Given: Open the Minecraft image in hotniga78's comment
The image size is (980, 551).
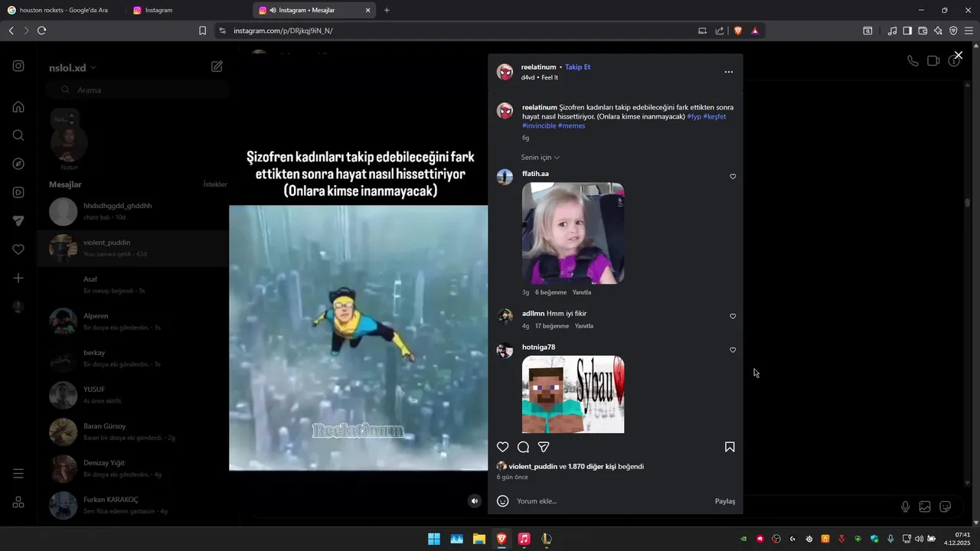Looking at the screenshot, I should point(573,394).
